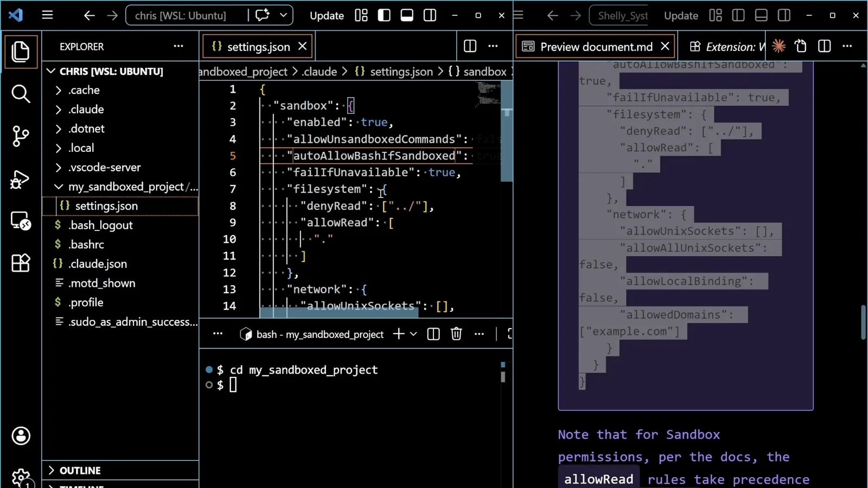Open the Accounts menu icon

point(21,435)
